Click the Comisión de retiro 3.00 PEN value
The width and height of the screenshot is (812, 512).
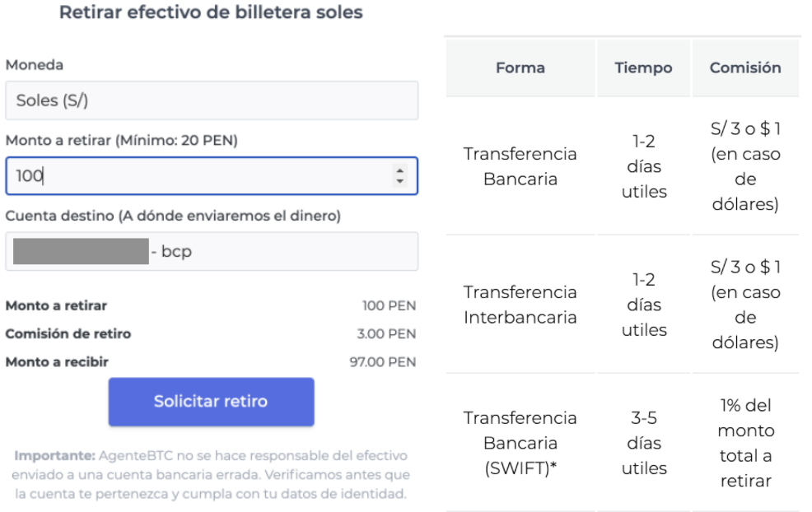386,334
